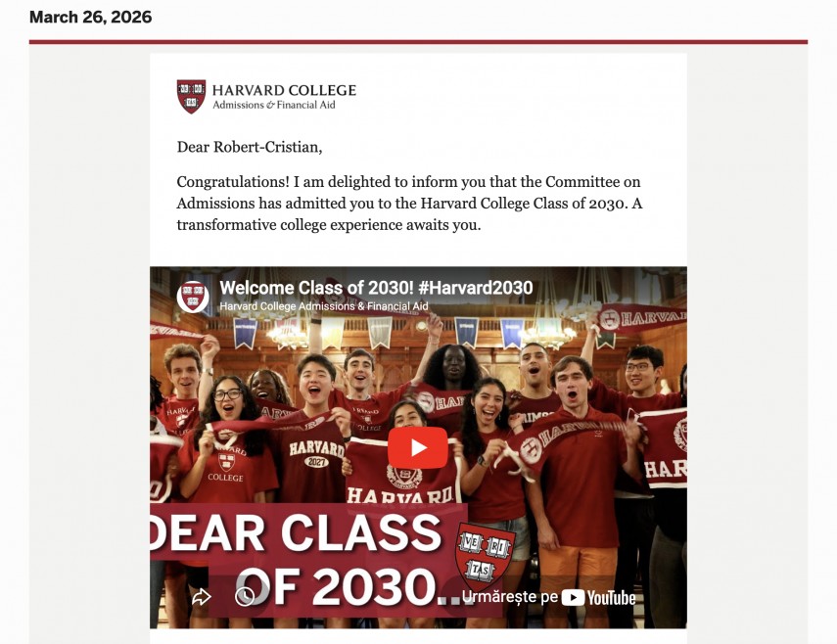Click the 'DEAR CLASS' caption text in video
The width and height of the screenshot is (837, 644).
tap(299, 533)
